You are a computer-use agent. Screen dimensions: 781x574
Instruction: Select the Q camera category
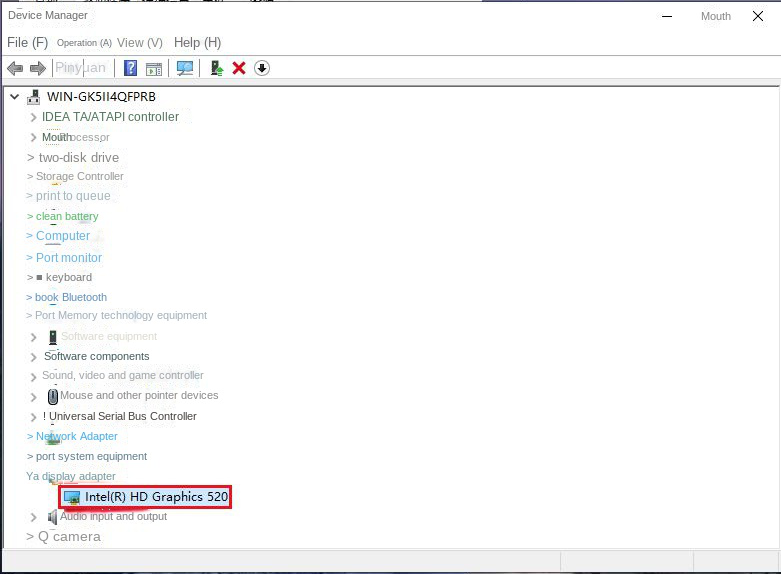(x=69, y=537)
